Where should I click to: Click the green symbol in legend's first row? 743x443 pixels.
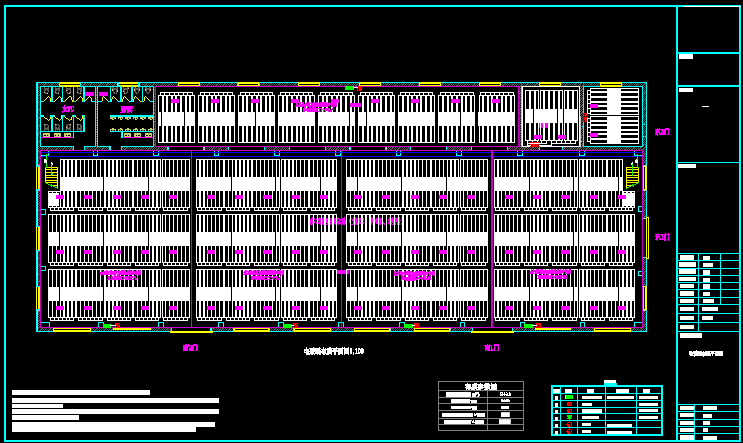tap(568, 397)
